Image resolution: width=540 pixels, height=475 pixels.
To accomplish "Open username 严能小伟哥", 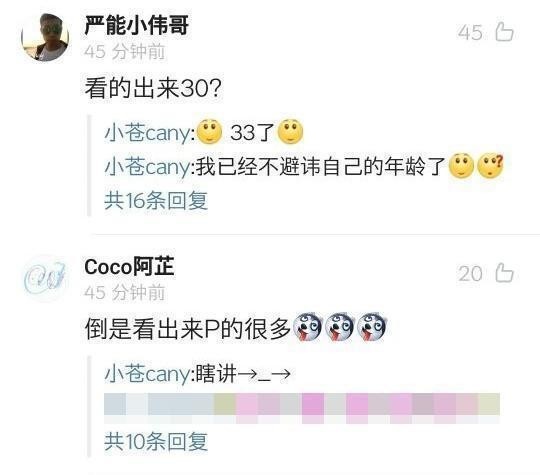I will click(x=136, y=25).
